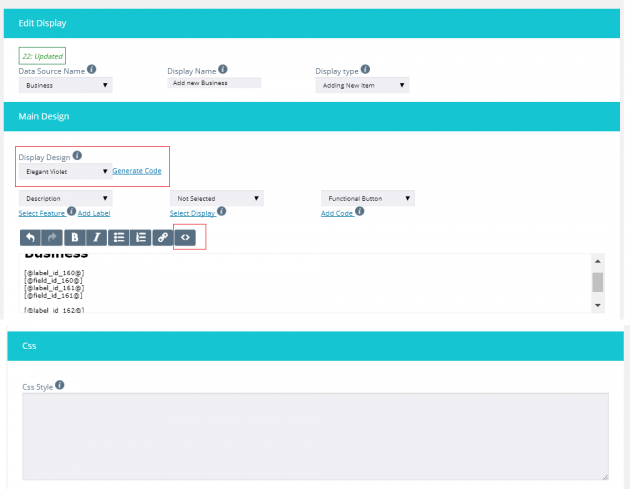Screen dimensions: 630x489
Task: Click the Generate Code link
Action: coord(137,171)
